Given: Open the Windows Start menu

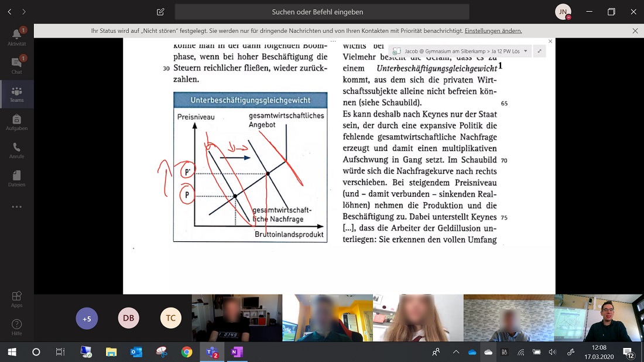Looking at the screenshot, I should pyautogui.click(x=11, y=352).
